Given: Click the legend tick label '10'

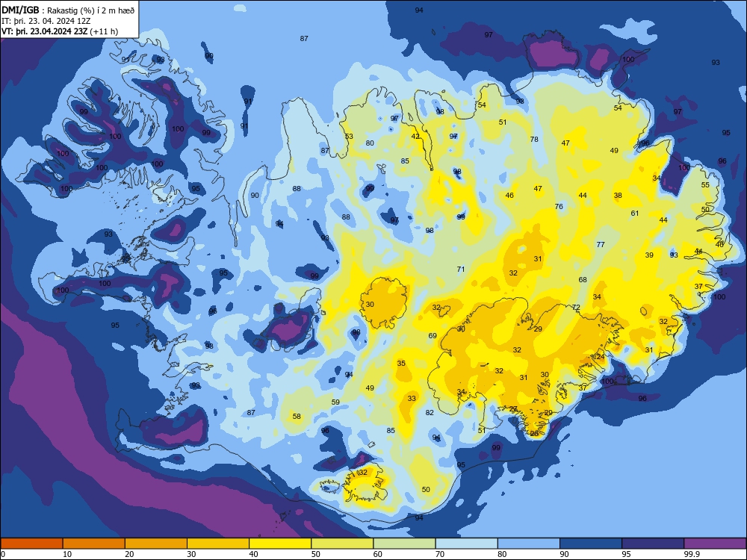Looking at the screenshot, I should point(67,554).
